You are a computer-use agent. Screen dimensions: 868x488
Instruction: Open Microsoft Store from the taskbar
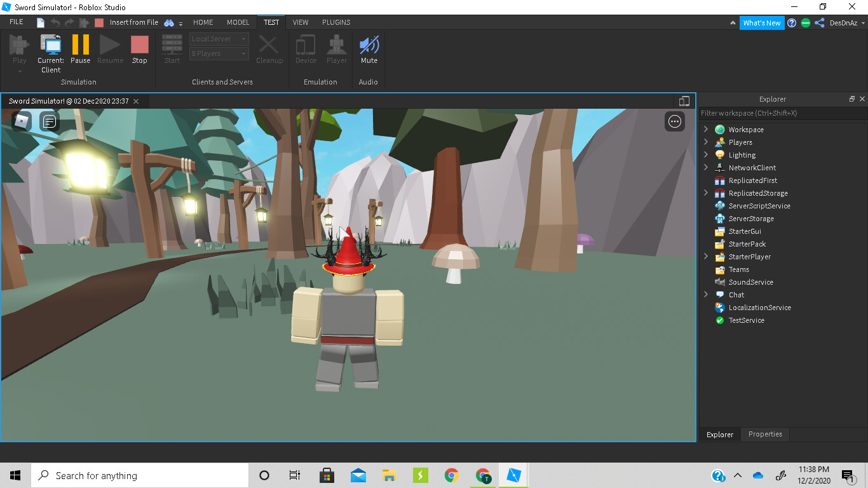click(x=327, y=475)
